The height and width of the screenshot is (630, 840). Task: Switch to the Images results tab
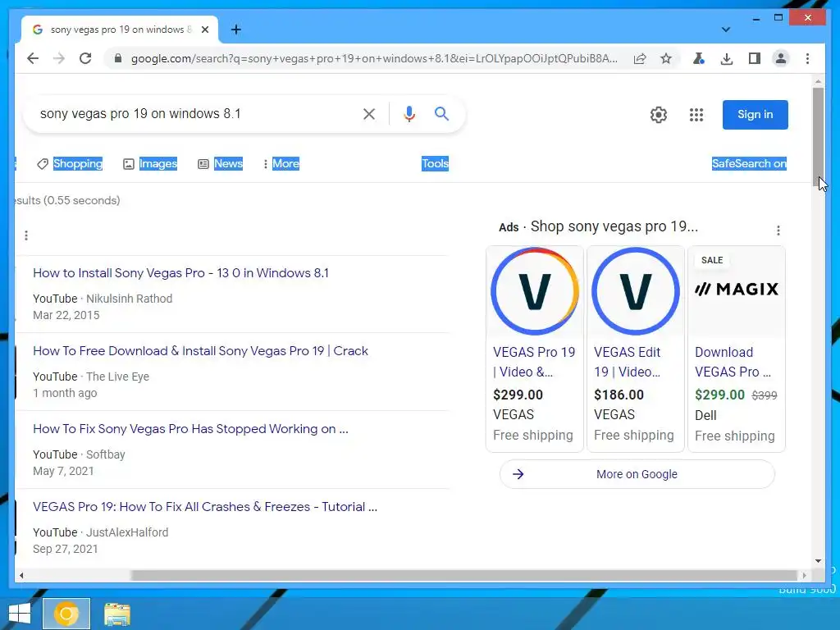150,163
